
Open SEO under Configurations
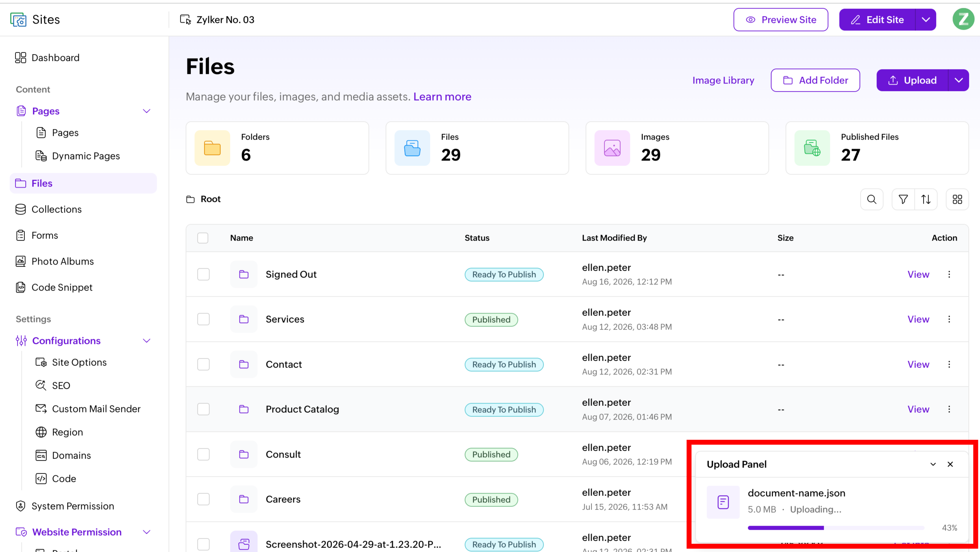pyautogui.click(x=53, y=385)
